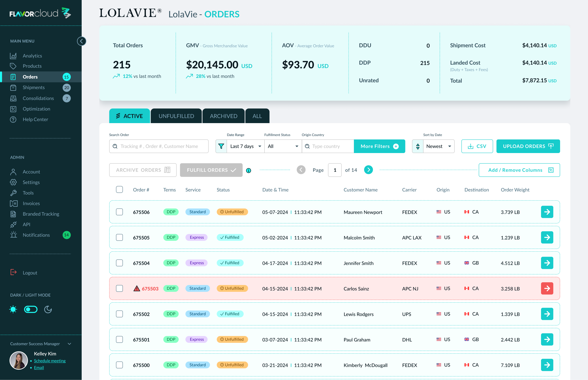Open the Last 7 days date range dropdown
Screen dimensions: 588x380
click(246, 146)
